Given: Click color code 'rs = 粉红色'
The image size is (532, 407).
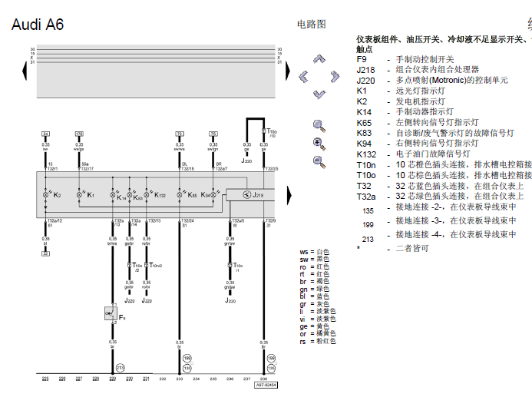Looking at the screenshot, I should (318, 342).
